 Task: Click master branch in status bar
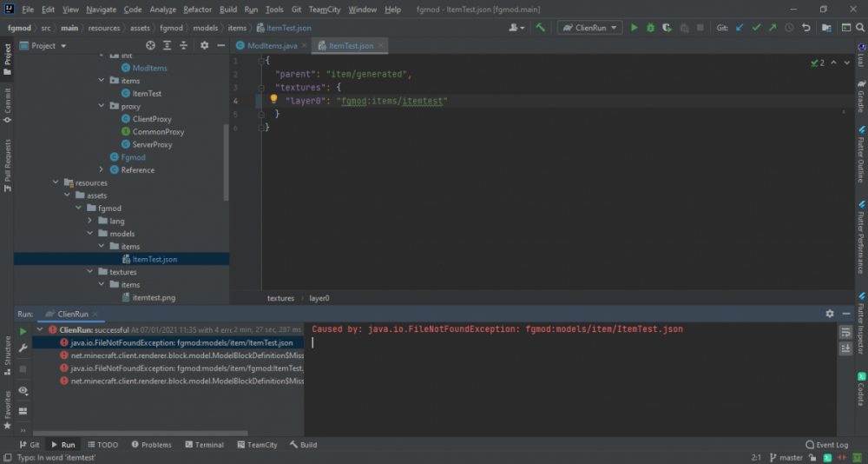[x=786, y=458]
